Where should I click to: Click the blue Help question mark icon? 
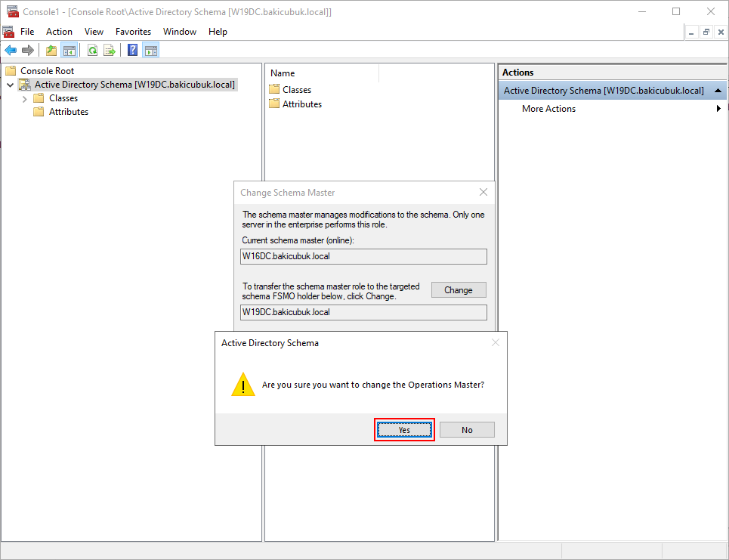click(132, 50)
